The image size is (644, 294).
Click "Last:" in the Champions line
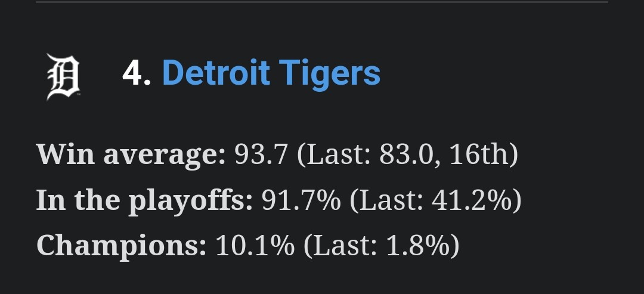coord(342,245)
